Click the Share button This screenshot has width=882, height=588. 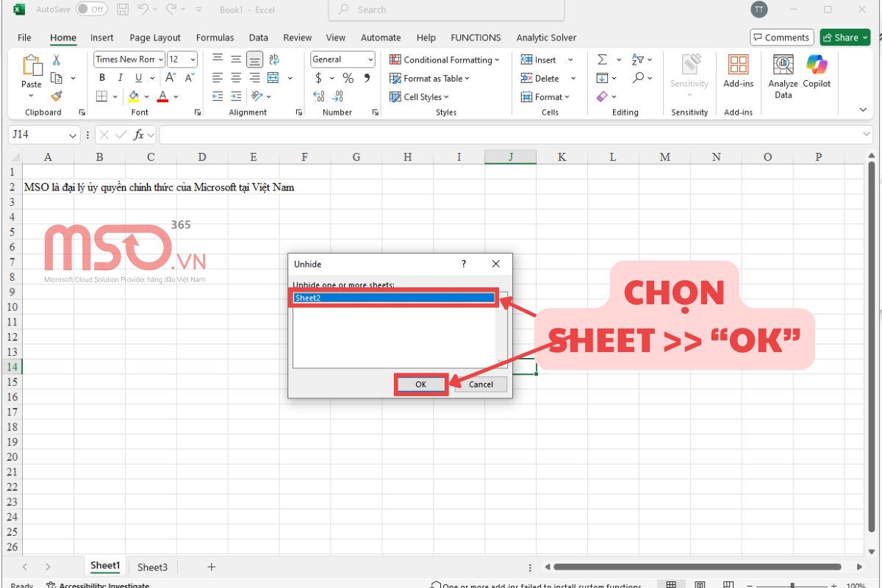point(845,37)
